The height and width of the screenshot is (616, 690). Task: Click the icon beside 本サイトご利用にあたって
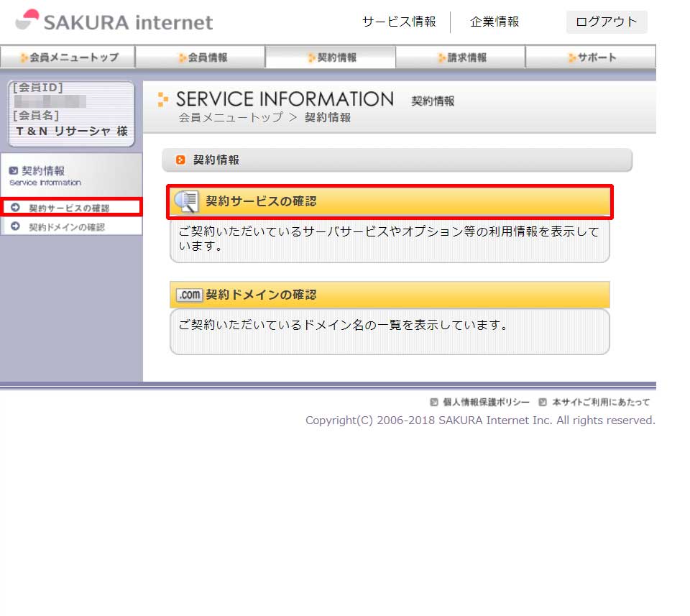click(x=543, y=402)
